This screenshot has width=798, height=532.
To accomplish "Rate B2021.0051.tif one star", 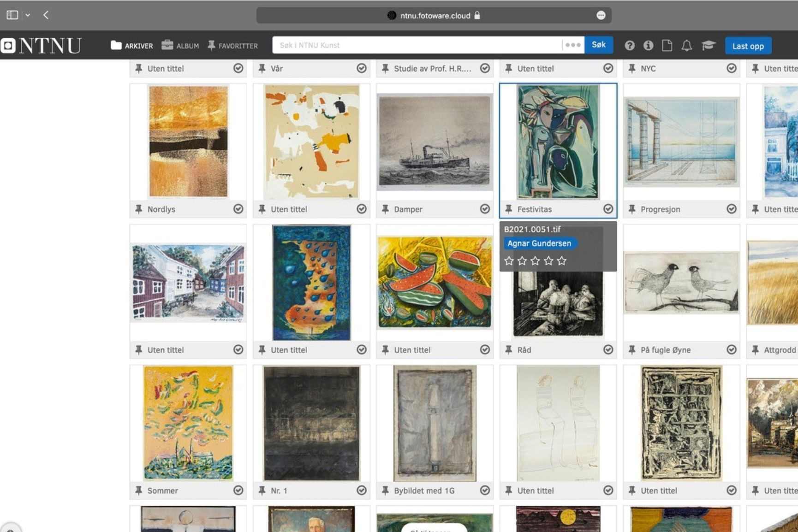I will pyautogui.click(x=509, y=261).
